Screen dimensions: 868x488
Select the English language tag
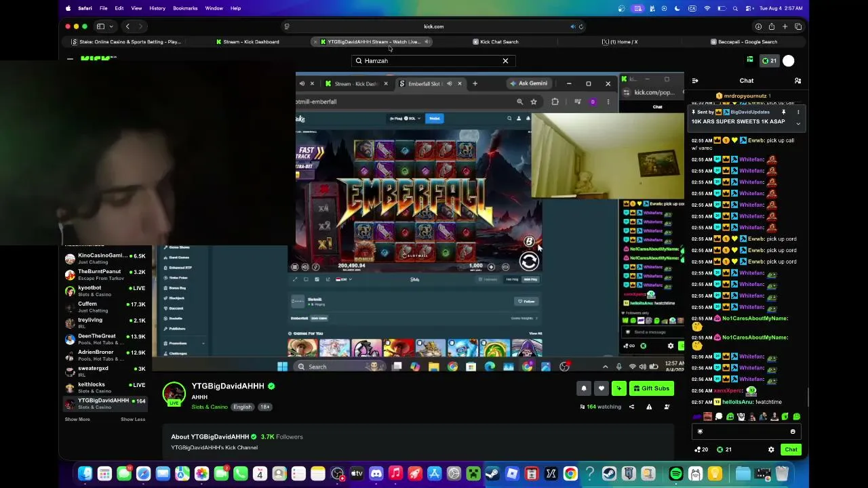(242, 407)
